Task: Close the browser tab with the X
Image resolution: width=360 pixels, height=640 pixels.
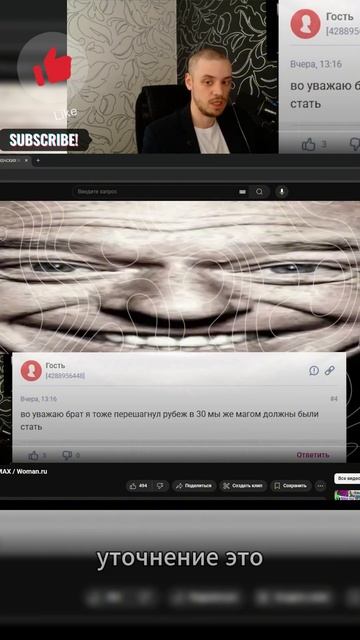Action: pyautogui.click(x=26, y=160)
